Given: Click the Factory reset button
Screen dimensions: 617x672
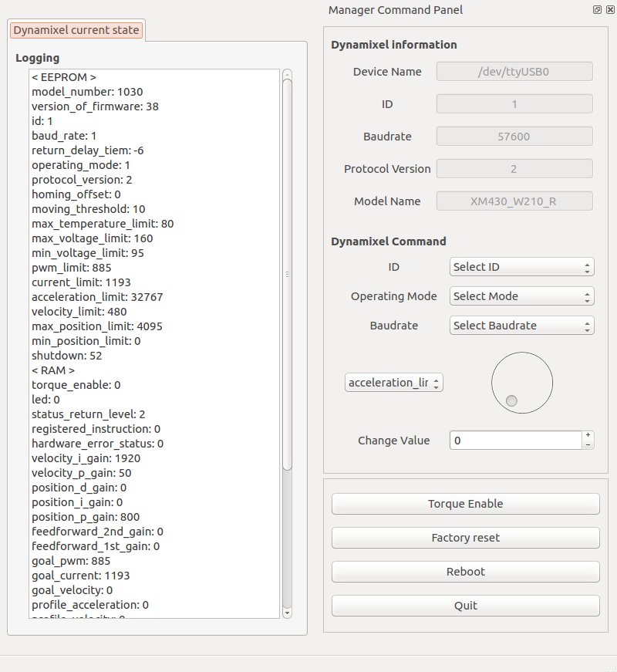Looking at the screenshot, I should click(x=465, y=538).
